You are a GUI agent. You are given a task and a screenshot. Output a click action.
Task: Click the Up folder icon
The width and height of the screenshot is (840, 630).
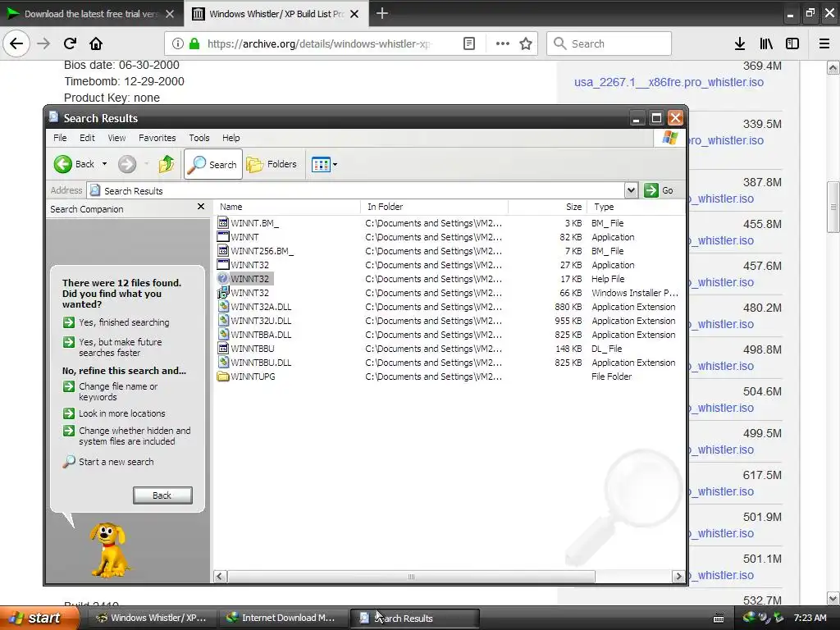[166, 164]
